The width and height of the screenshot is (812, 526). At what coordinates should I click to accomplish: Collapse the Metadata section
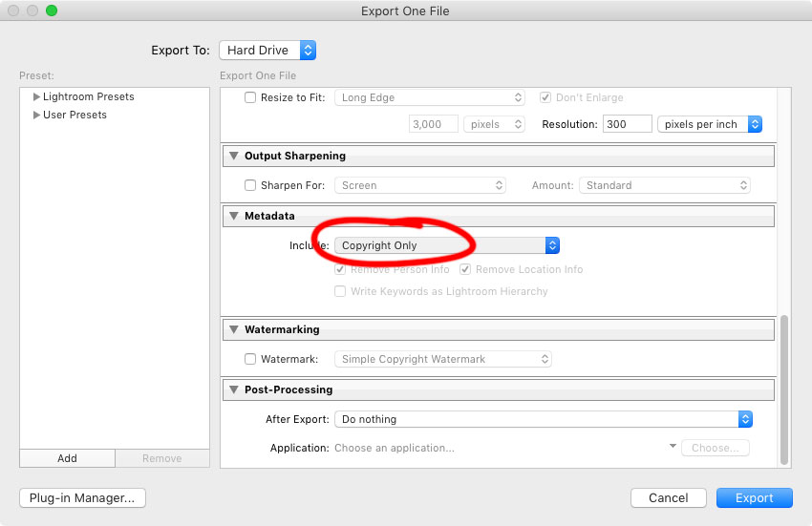(234, 216)
